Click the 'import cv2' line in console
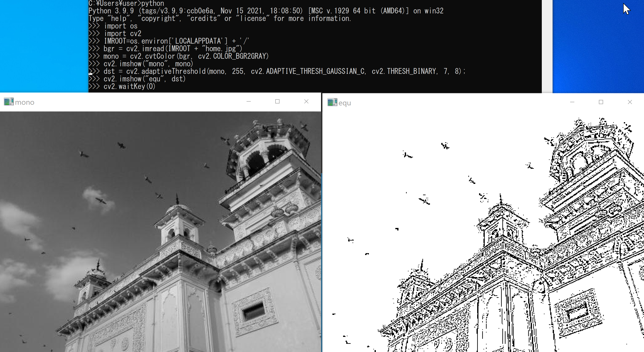The image size is (644, 352). click(x=115, y=34)
